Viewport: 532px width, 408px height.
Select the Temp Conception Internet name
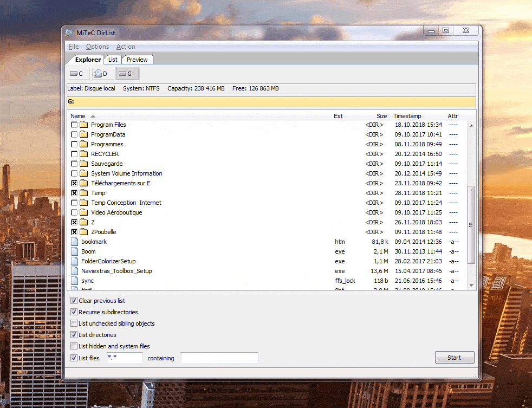(x=126, y=203)
